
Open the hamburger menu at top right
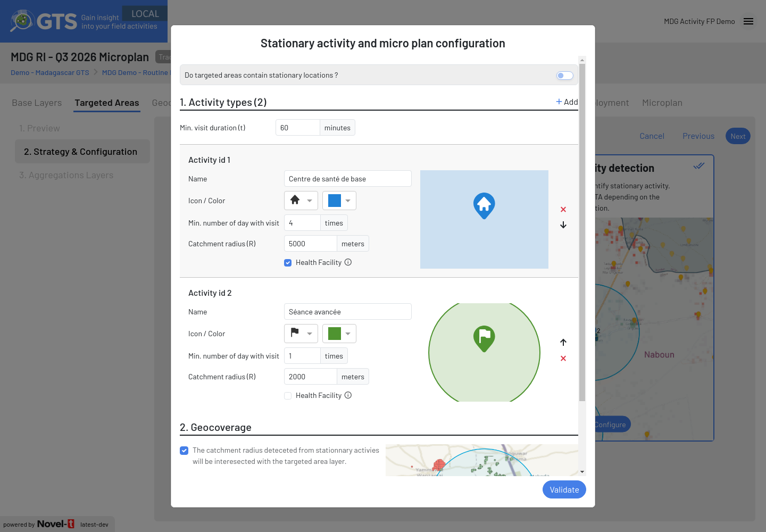coord(748,21)
